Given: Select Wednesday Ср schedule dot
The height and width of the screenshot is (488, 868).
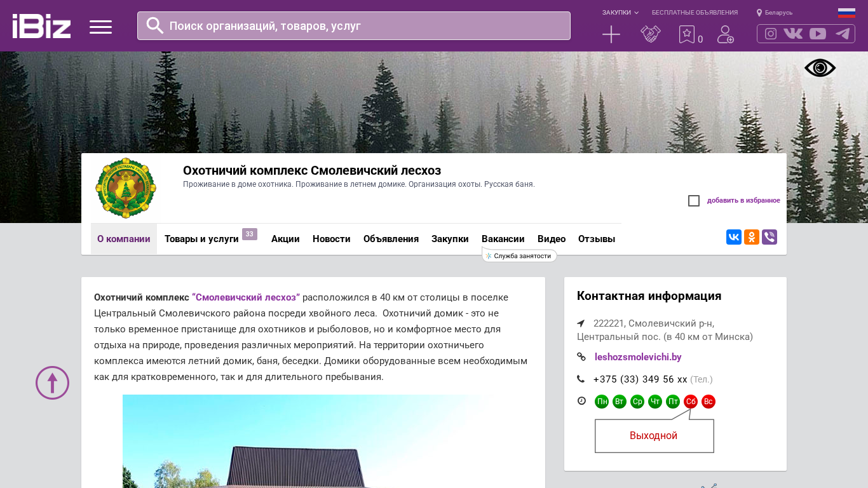Looking at the screenshot, I should [x=637, y=402].
